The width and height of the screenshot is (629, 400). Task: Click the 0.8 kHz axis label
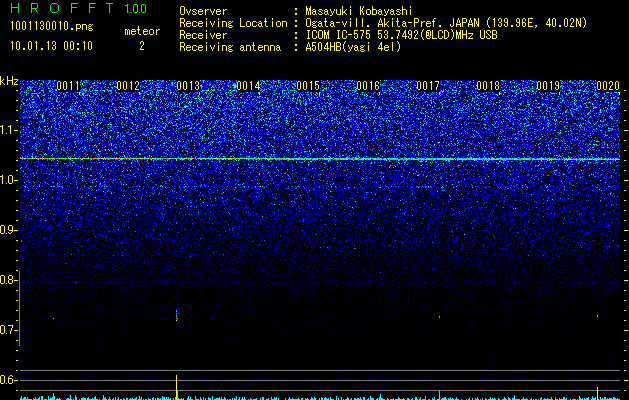coord(8,280)
